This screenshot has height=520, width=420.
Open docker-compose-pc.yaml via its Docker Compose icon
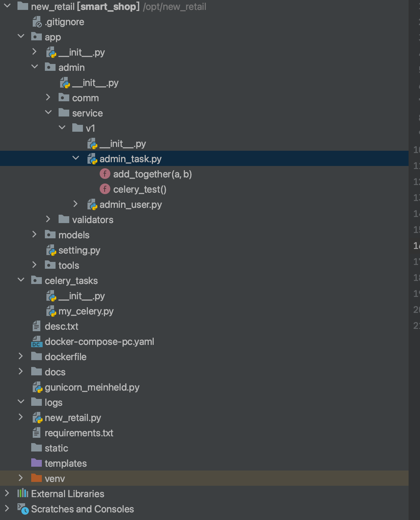tap(36, 341)
